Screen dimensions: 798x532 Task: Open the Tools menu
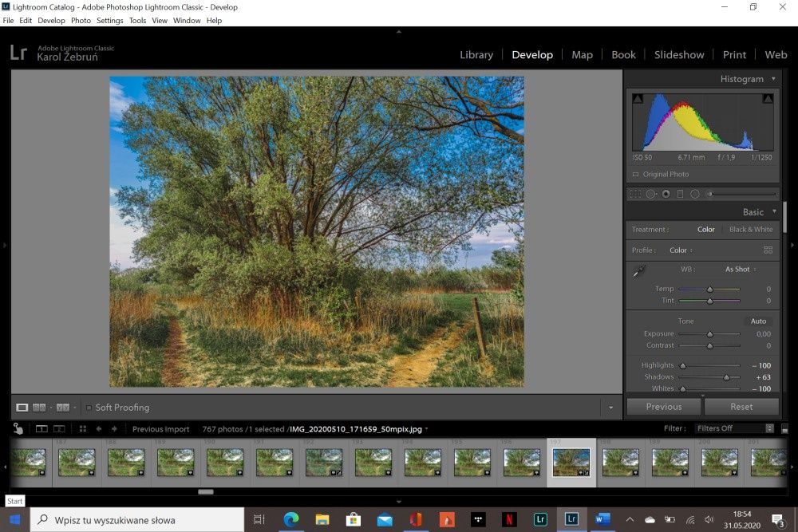click(x=137, y=21)
